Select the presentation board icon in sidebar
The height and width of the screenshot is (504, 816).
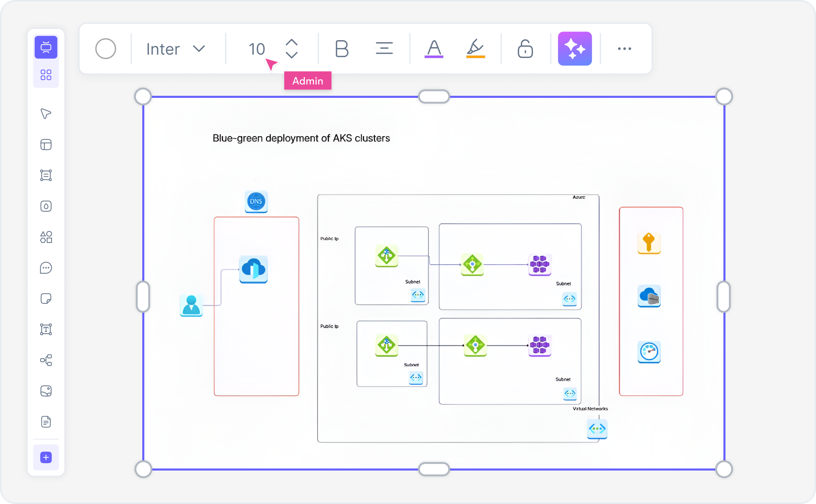(x=46, y=47)
